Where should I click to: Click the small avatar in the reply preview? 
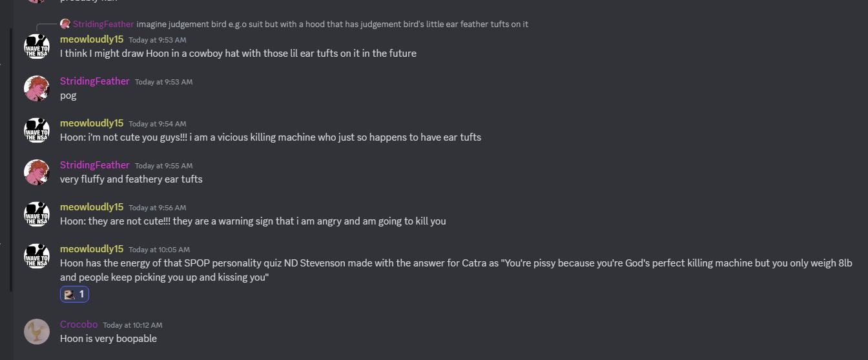[x=65, y=24]
